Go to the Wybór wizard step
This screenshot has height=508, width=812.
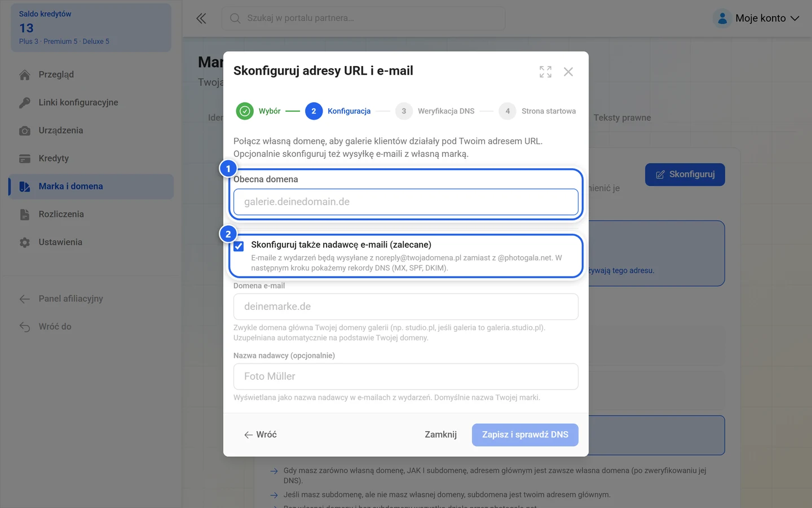pyautogui.click(x=258, y=111)
